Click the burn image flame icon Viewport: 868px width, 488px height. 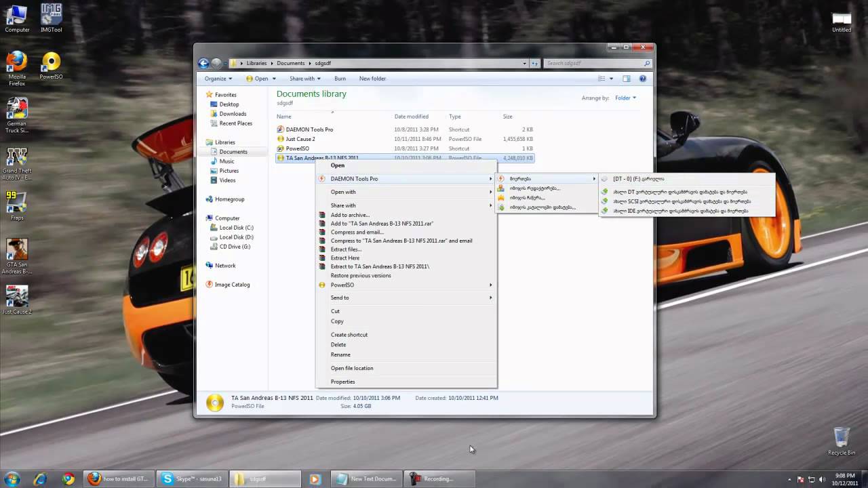coord(501,198)
